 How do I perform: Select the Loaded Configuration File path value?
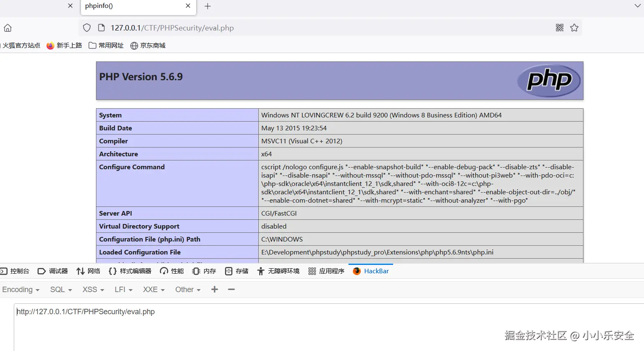click(377, 252)
